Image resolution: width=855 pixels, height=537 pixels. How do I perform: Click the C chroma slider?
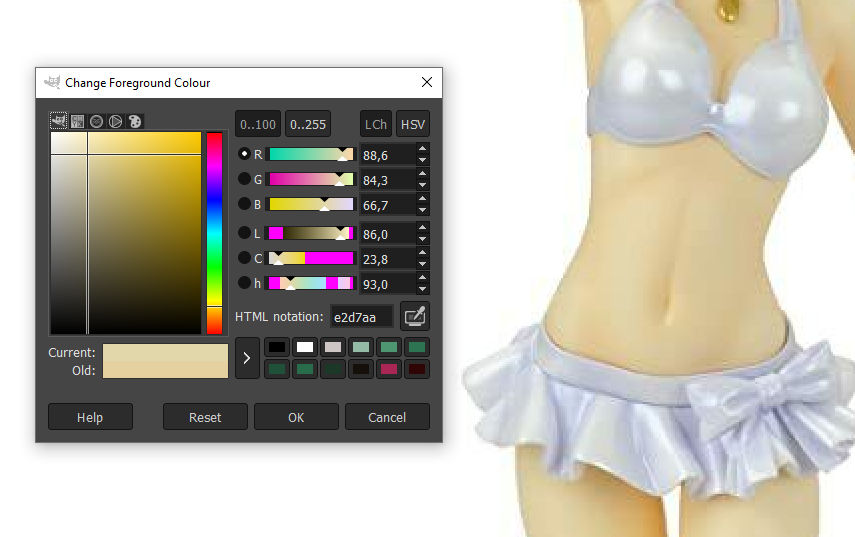311,258
